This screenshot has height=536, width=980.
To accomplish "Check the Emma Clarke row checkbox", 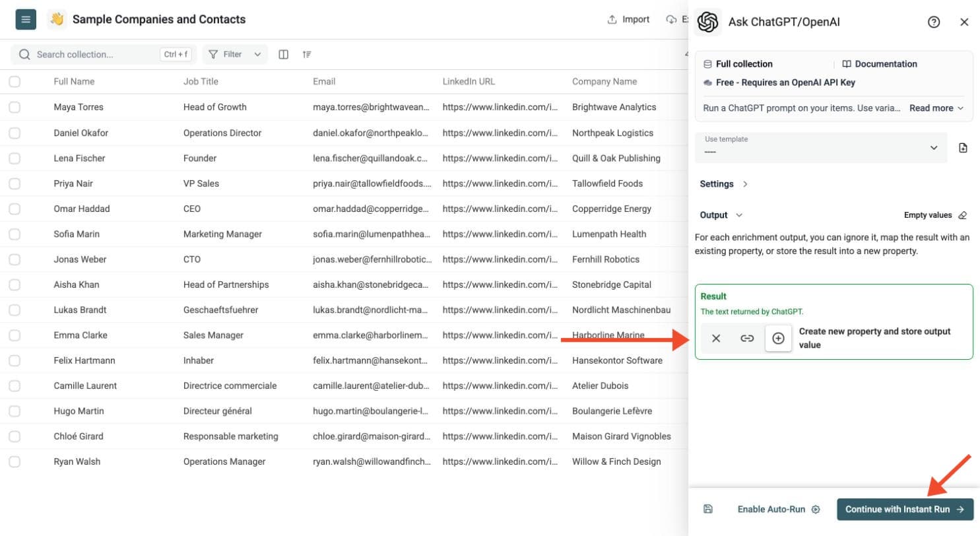I will (15, 335).
